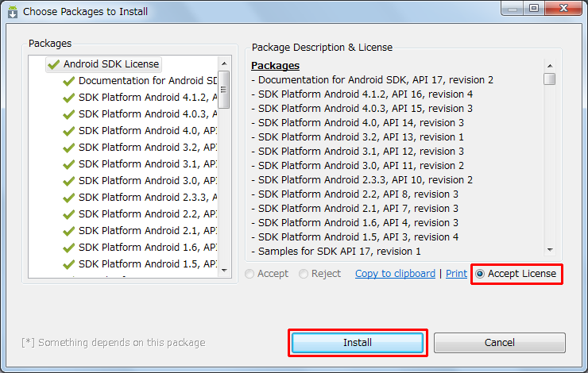Screen dimensions: 588x373
Task: Choose the Accept radio option
Action: pyautogui.click(x=250, y=274)
